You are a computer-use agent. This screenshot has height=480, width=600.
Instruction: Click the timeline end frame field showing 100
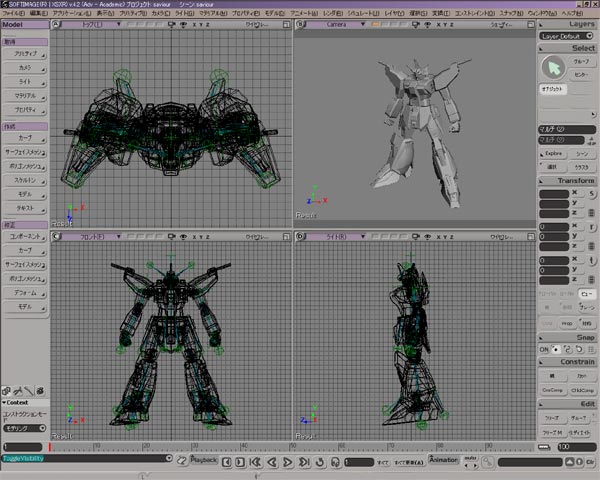click(576, 447)
